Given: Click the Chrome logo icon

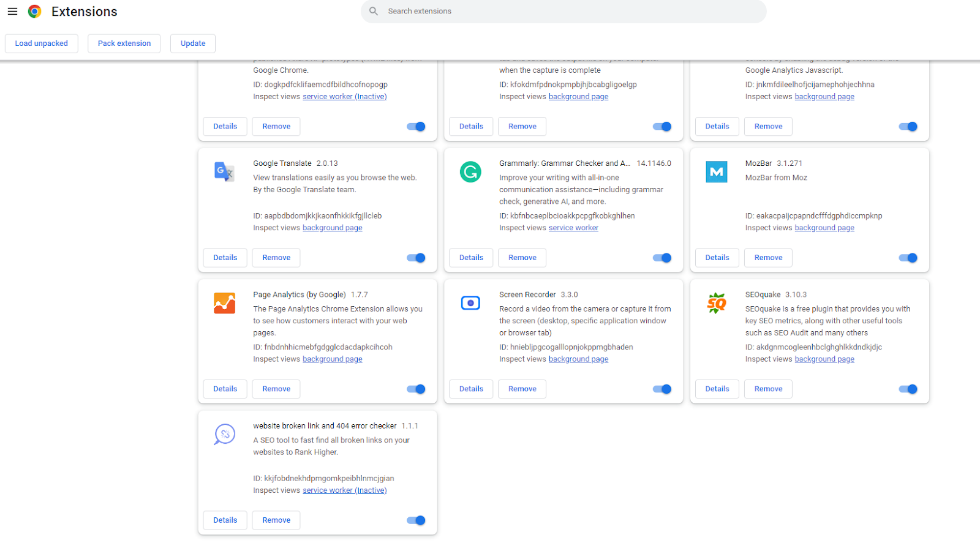Looking at the screenshot, I should point(35,12).
